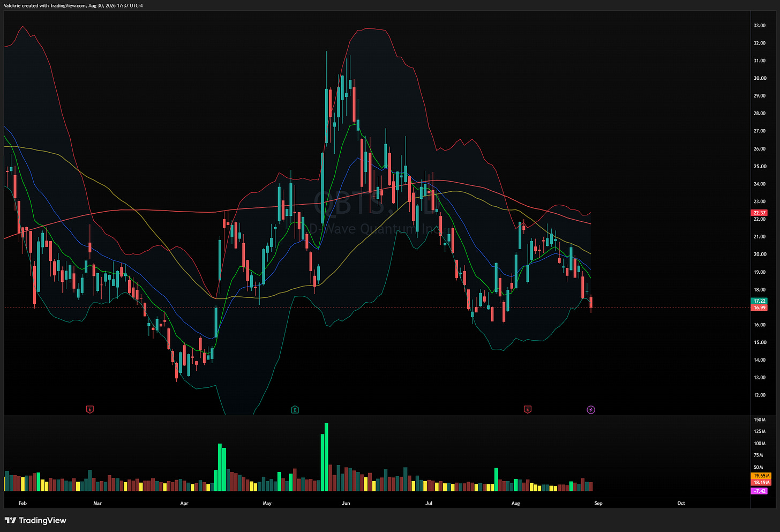Click 33.00 on the price scale
This screenshot has width=780, height=532.
(760, 25)
